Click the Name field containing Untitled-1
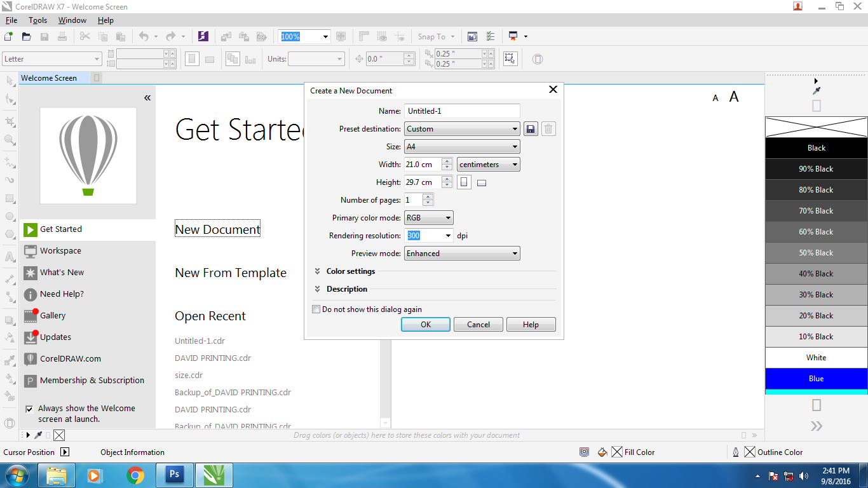 (x=462, y=111)
